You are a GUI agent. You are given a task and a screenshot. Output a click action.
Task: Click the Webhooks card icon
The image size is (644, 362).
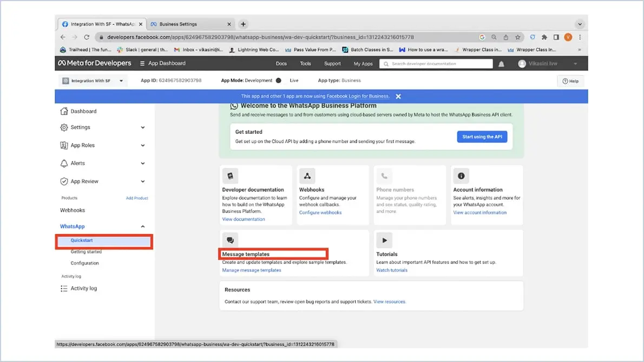tap(307, 176)
